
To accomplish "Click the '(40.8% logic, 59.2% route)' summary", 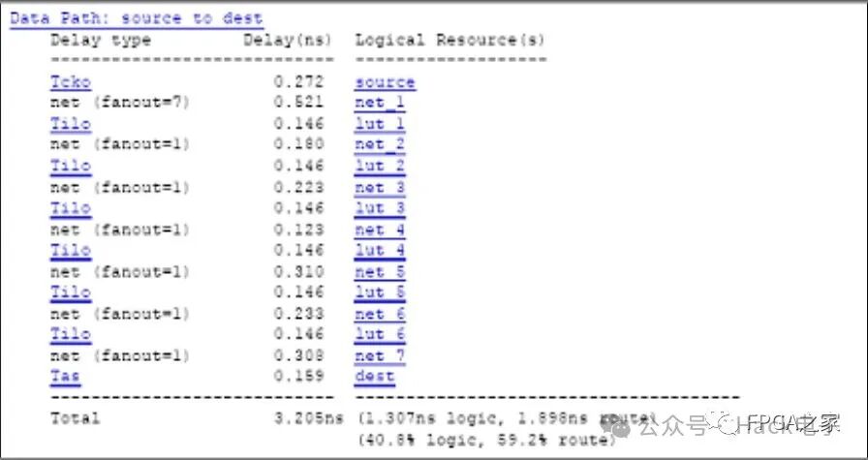I will (486, 441).
